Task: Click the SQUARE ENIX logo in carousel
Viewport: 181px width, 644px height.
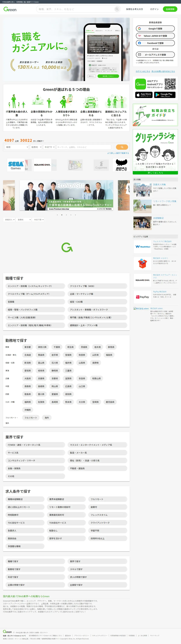Action: coord(42,165)
